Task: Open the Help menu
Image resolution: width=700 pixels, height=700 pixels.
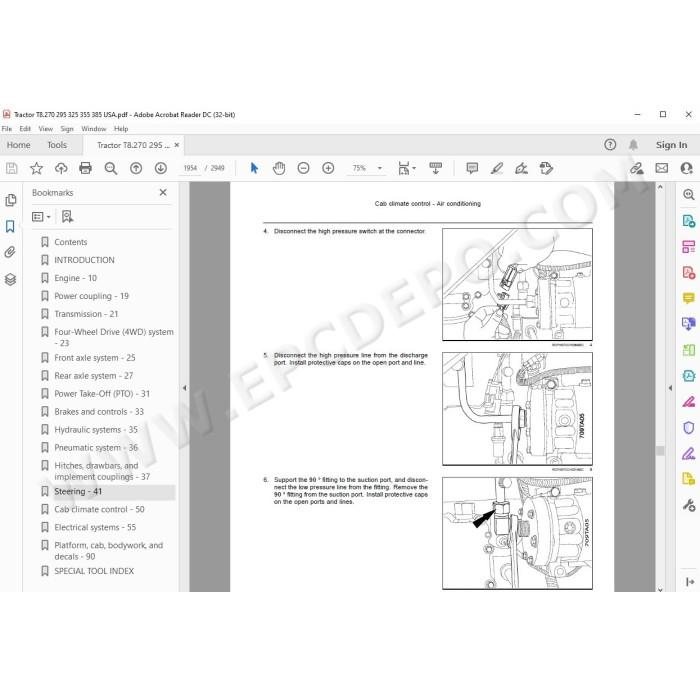Action: [121, 129]
